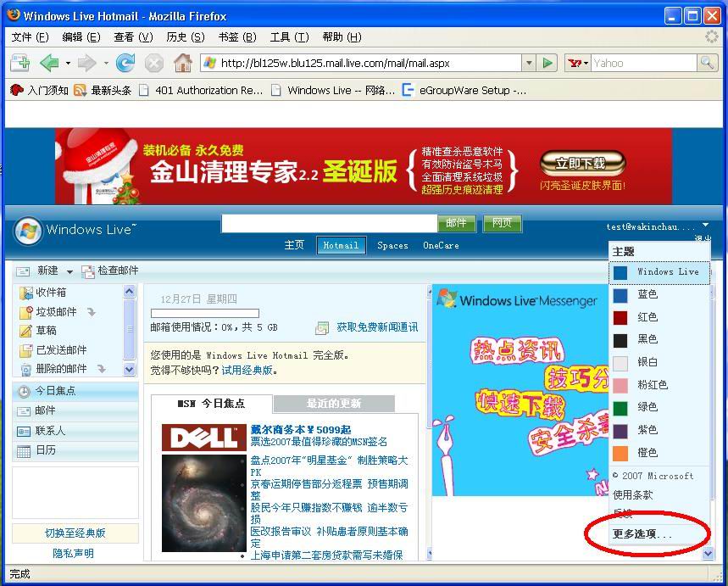Expand the address bar URL dropdown

[528, 63]
